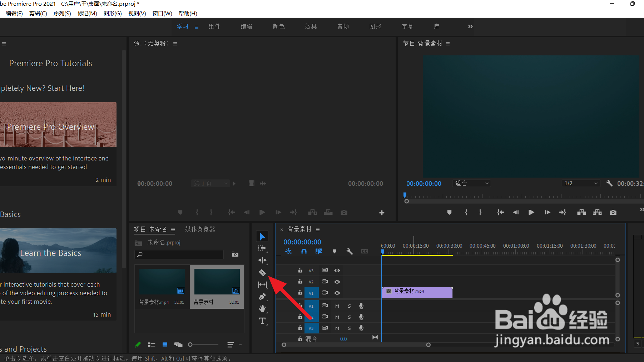Screen dimensions: 644x362
Task: Switch Project panel to icon view
Action: (165, 344)
